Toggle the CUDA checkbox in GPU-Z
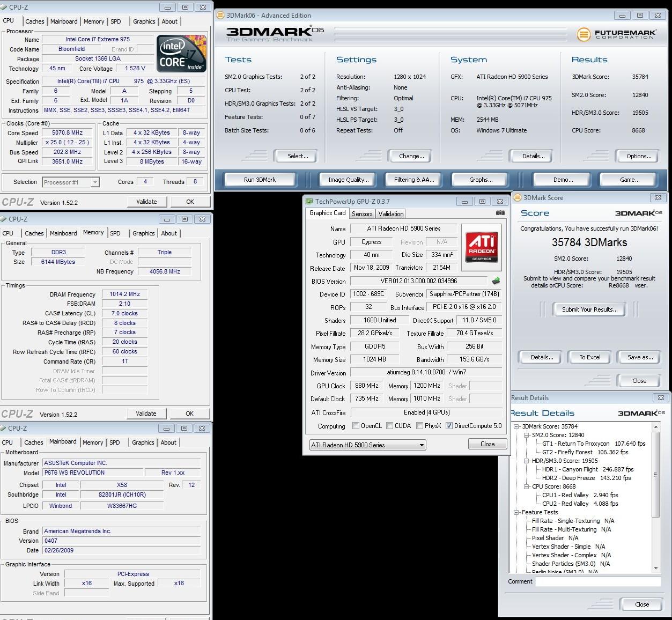Screen dimensions: 672x620 point(389,426)
